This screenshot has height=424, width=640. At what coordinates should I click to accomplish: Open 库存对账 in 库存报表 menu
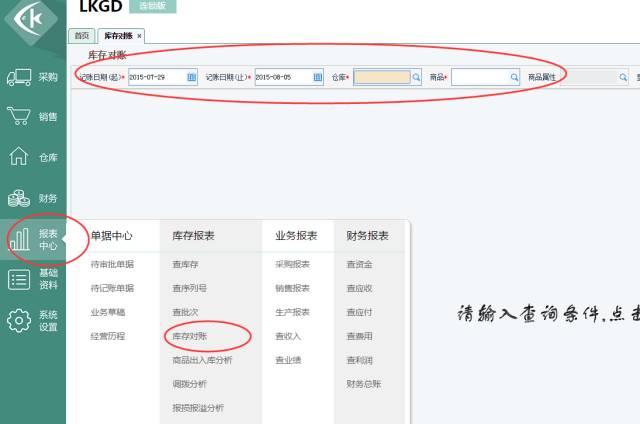pos(189,336)
